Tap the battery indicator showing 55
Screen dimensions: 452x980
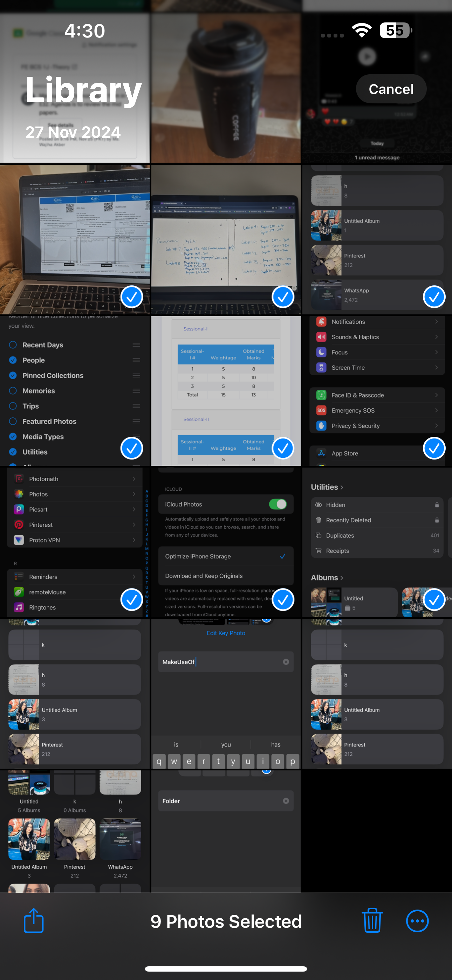[396, 30]
